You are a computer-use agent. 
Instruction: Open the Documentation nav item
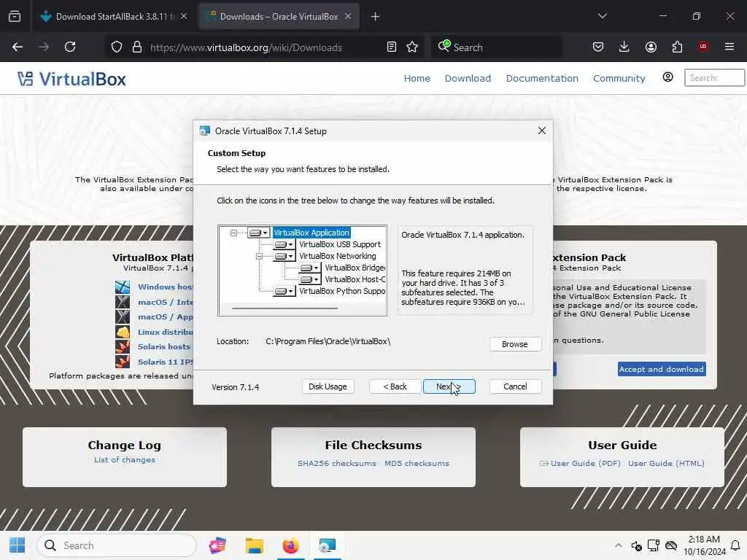[542, 79]
